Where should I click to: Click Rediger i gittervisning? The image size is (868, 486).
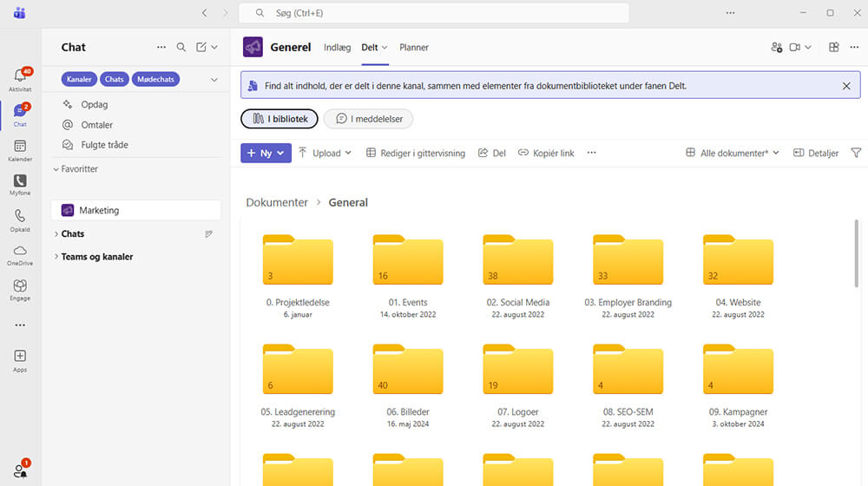click(x=415, y=153)
